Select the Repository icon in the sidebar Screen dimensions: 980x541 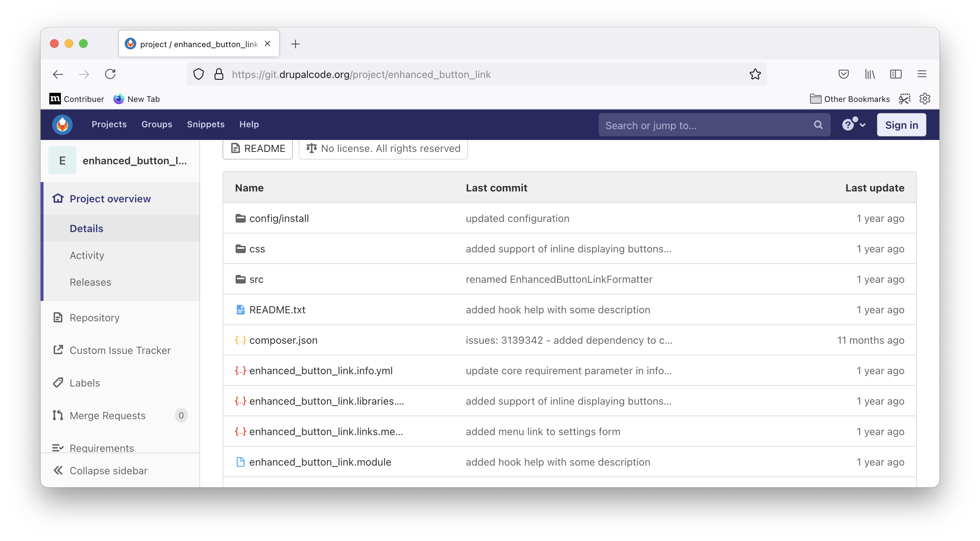coord(58,317)
